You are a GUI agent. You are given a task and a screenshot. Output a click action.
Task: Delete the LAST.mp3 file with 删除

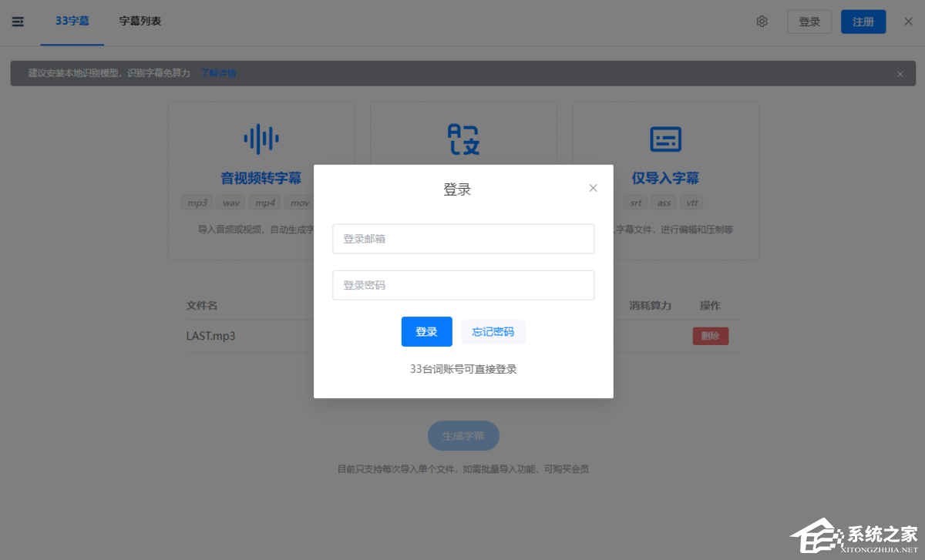tap(711, 336)
